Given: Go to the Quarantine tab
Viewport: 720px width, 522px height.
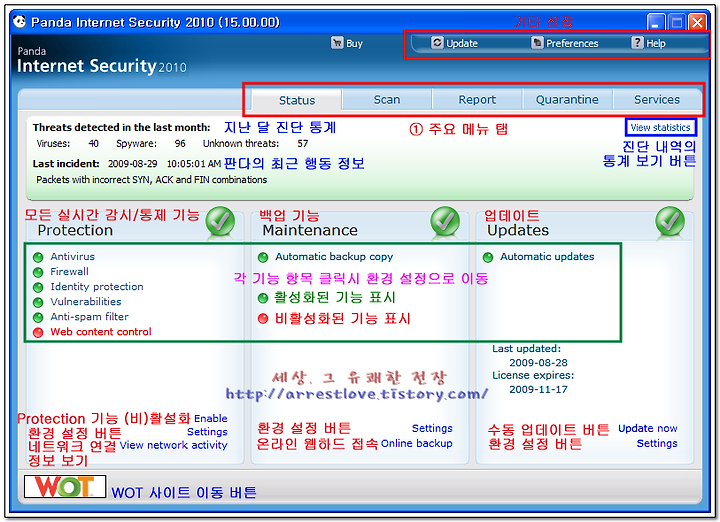Looking at the screenshot, I should point(567,99).
